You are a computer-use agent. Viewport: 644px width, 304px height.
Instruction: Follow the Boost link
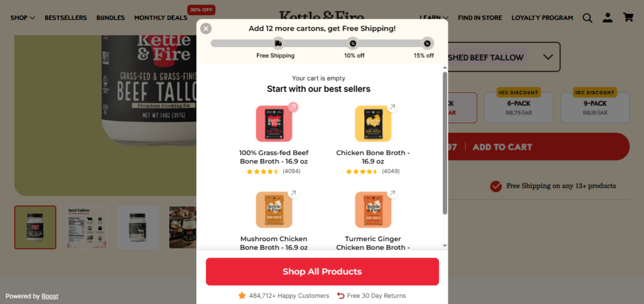(x=50, y=296)
